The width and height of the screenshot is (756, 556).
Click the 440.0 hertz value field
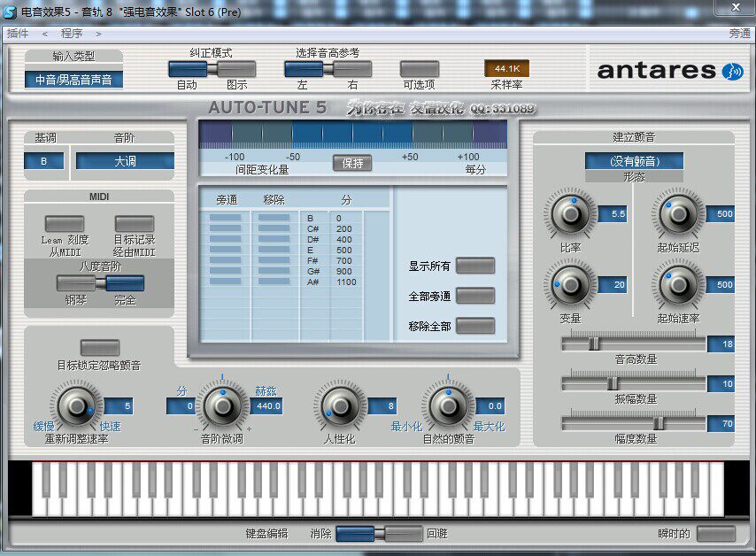pyautogui.click(x=266, y=406)
